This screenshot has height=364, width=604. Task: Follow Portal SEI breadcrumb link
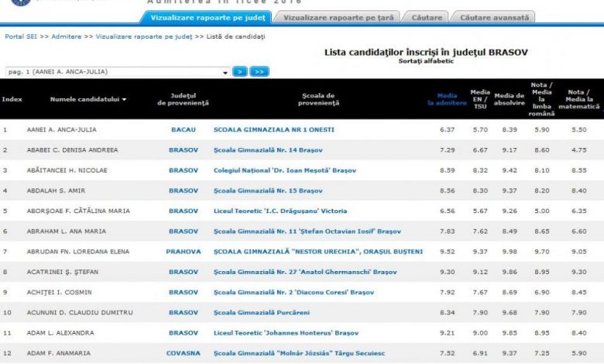tap(21, 36)
